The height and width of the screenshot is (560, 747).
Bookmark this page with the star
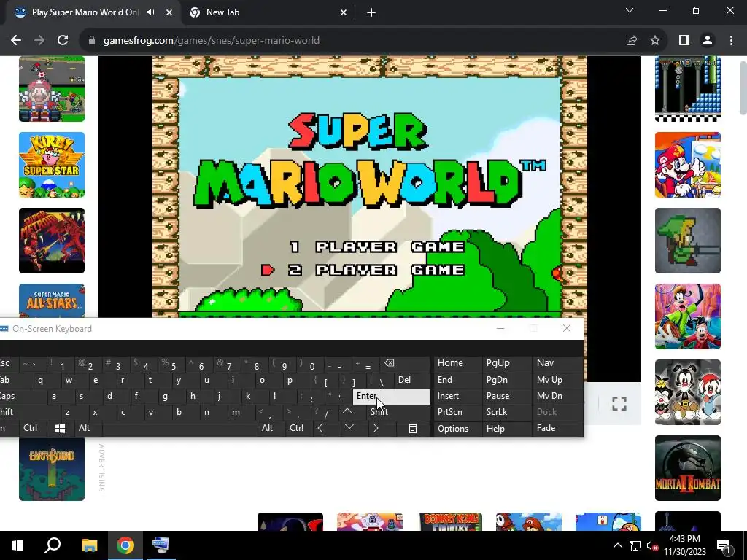click(655, 41)
